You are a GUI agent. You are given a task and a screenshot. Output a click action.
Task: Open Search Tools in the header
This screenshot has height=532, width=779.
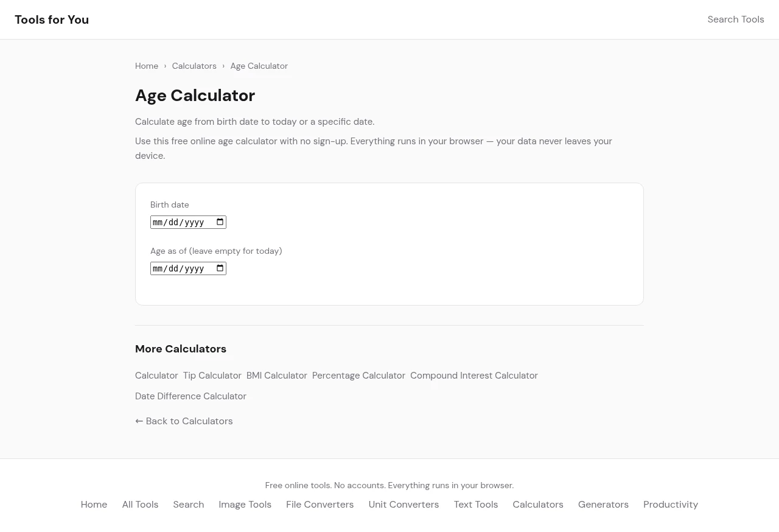[735, 19]
